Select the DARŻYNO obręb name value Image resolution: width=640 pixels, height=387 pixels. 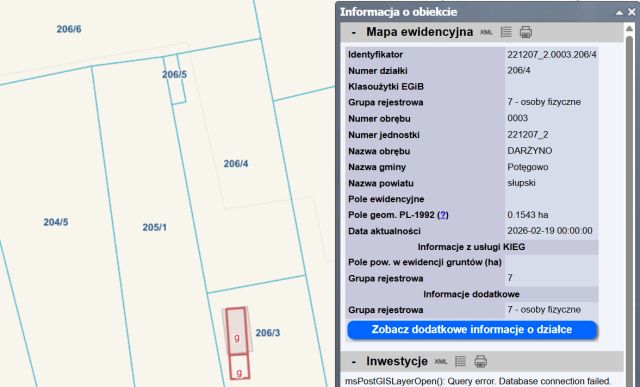point(529,151)
